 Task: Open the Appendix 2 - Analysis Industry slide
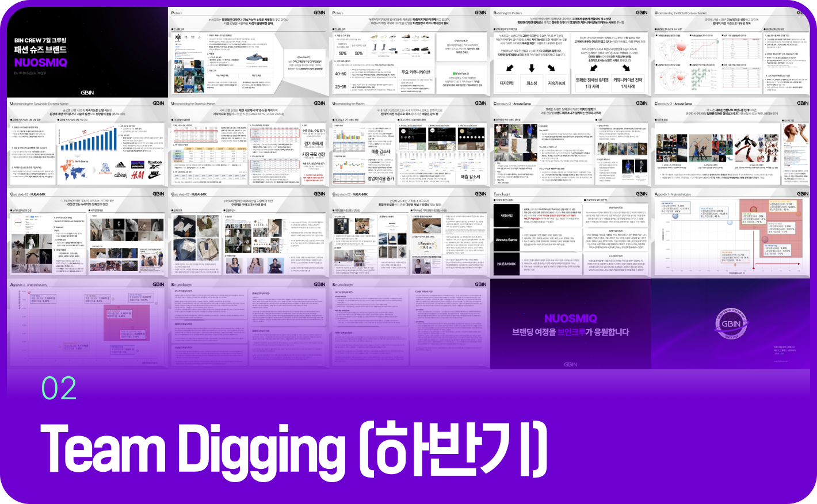87,323
